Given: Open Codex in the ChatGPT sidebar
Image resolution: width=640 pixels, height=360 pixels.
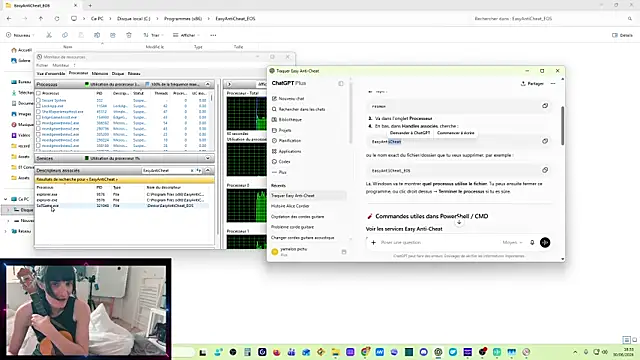Looking at the screenshot, I should (x=281, y=162).
